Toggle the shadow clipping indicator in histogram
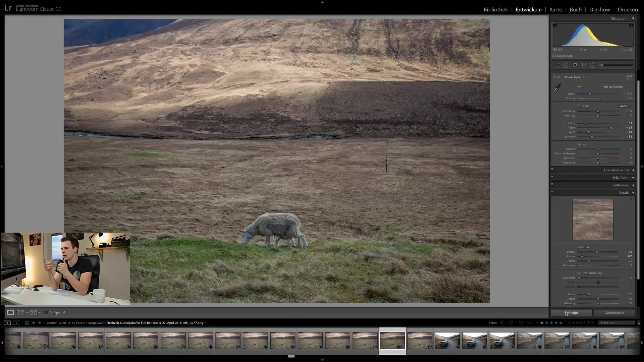644x362 pixels. pos(555,26)
